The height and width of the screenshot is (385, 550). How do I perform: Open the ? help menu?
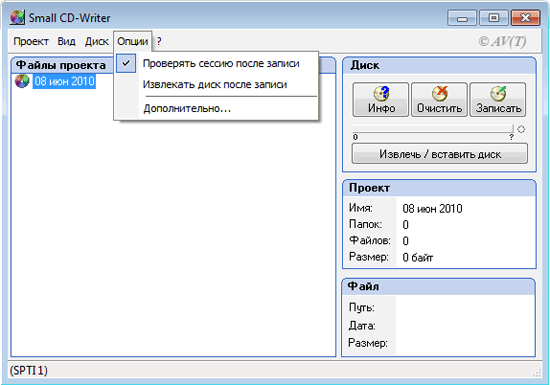[159, 41]
